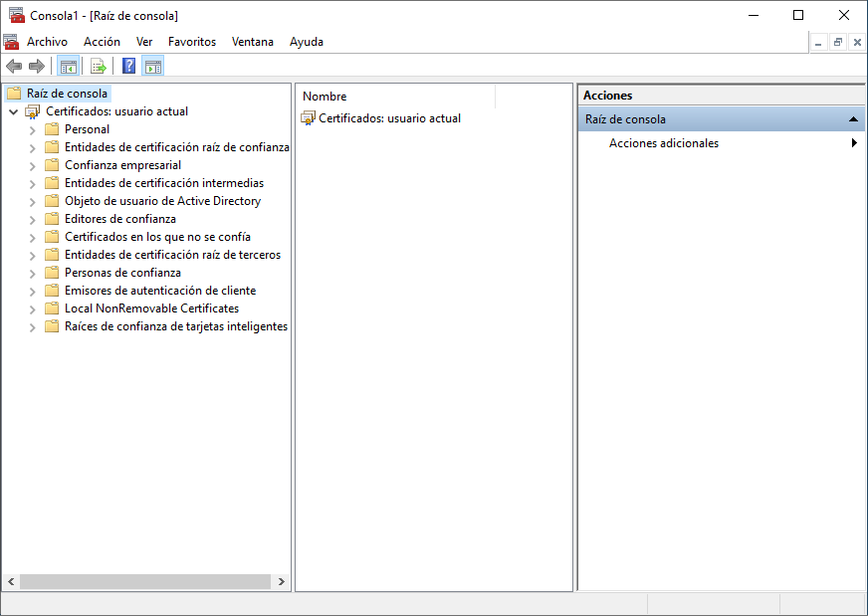Click the tree pane horizontal scrollbar right arrow

(x=282, y=581)
